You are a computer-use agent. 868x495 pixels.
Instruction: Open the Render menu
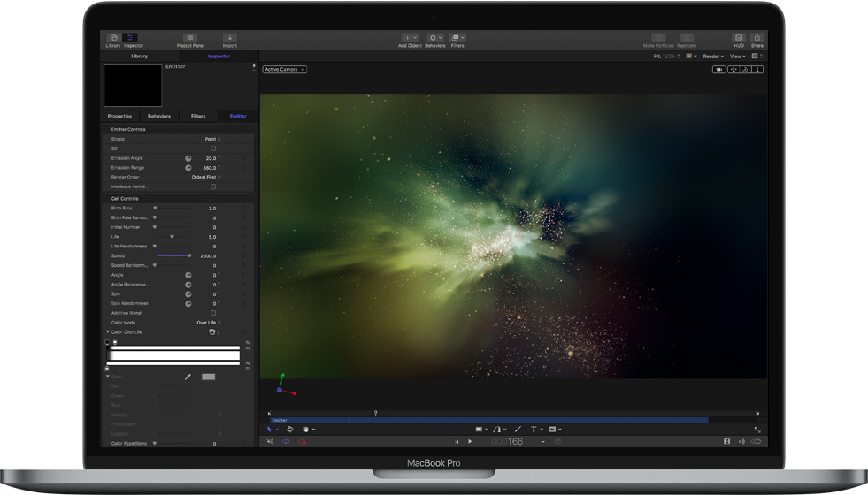(x=713, y=57)
